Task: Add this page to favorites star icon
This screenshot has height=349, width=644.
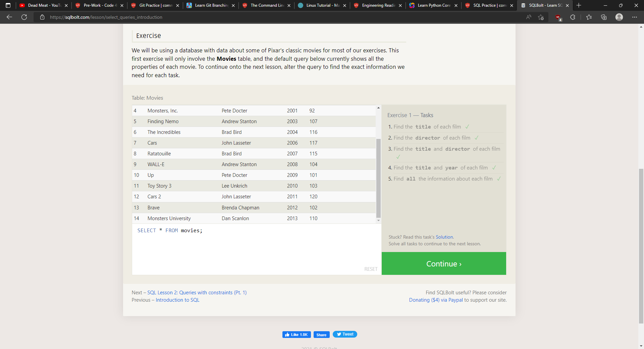Action: point(541,17)
